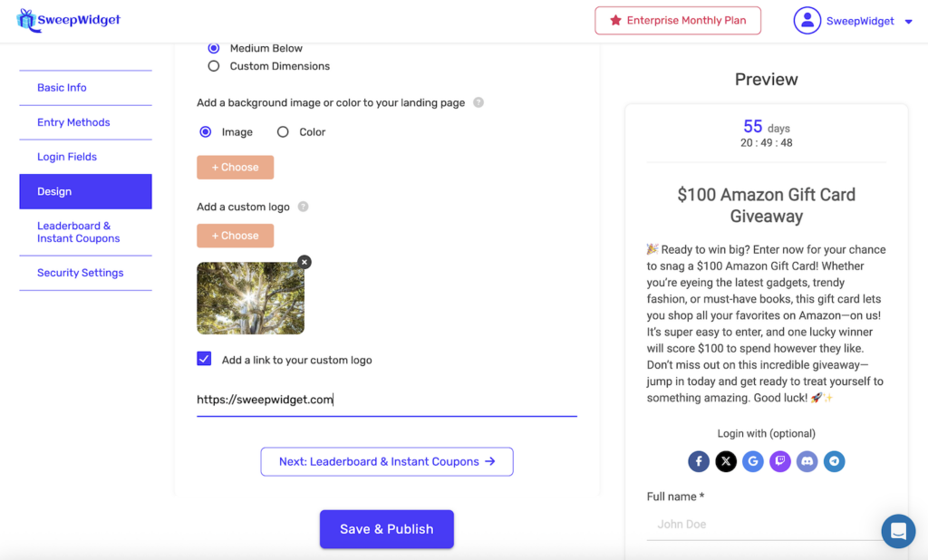Click the custom logo link URL field
Image resolution: width=928 pixels, height=560 pixels.
point(386,400)
